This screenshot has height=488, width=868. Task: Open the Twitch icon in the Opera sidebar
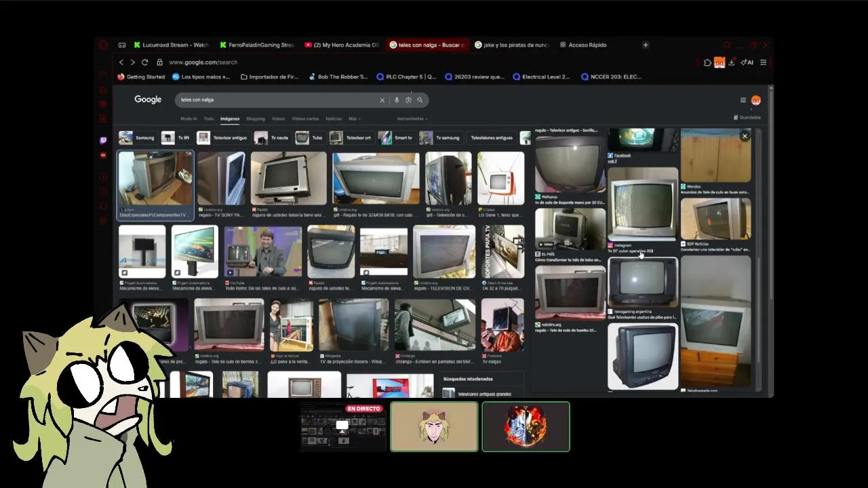click(x=103, y=140)
